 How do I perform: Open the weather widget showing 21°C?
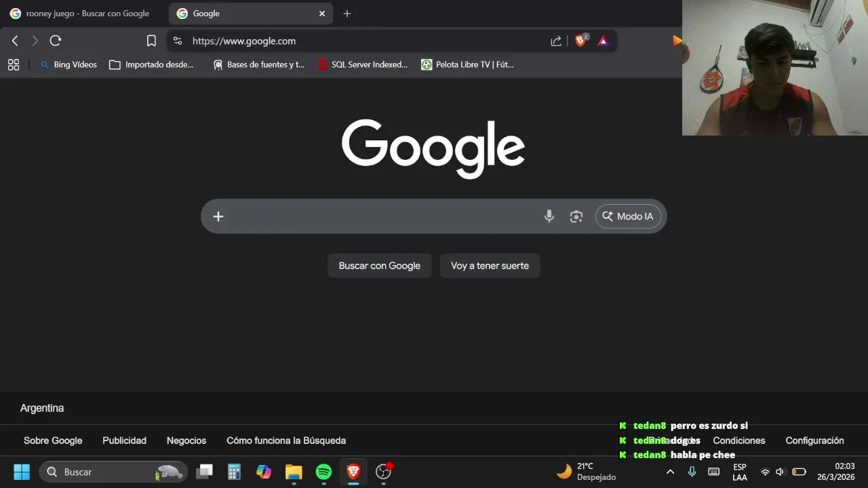click(x=587, y=472)
